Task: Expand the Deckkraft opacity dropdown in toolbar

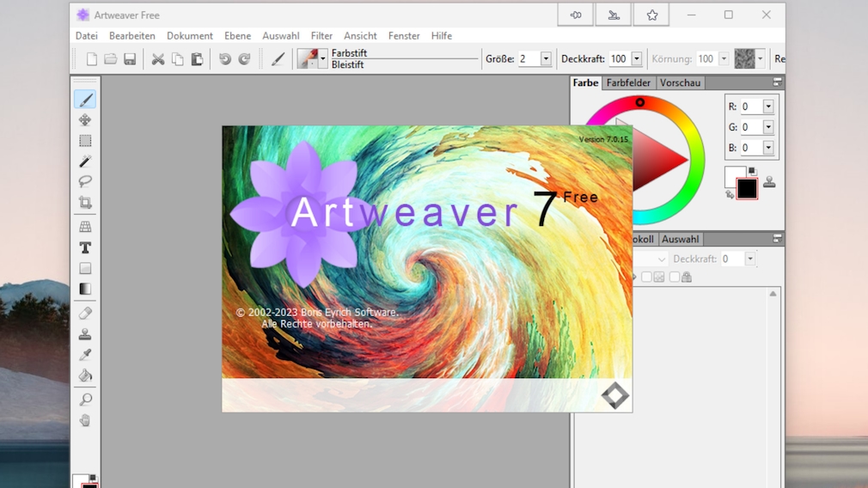Action: pos(636,59)
